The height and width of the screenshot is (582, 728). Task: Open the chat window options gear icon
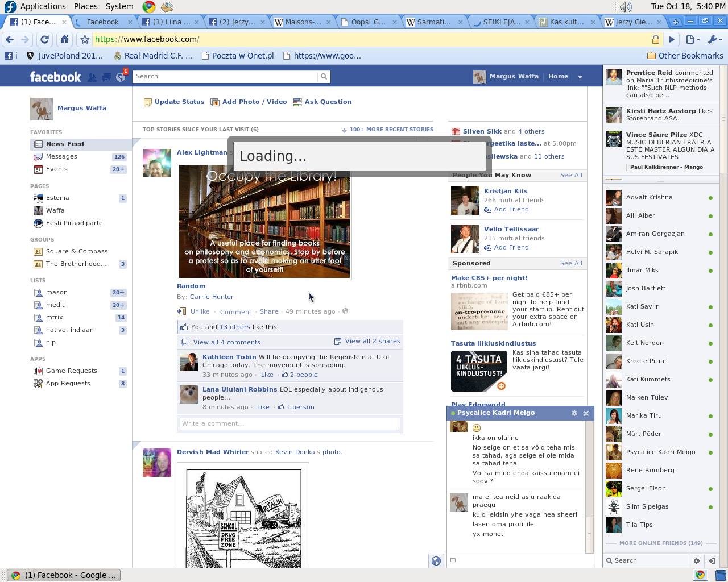[574, 413]
